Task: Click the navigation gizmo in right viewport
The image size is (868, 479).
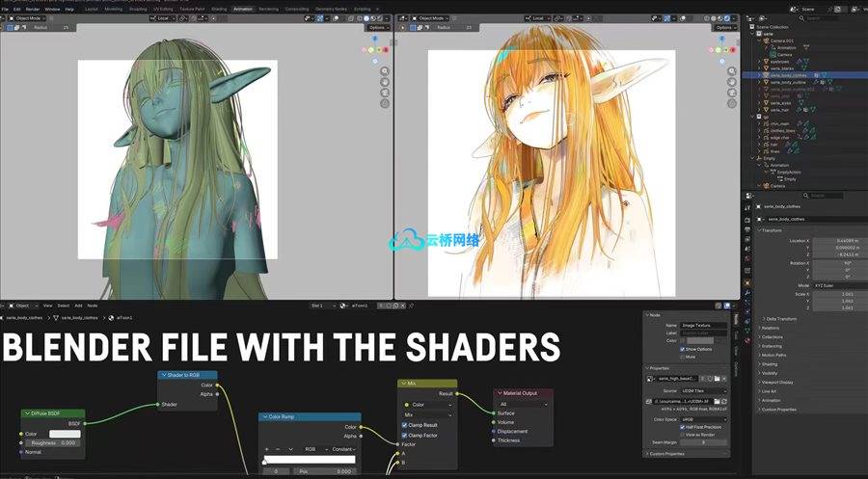Action: [x=722, y=49]
